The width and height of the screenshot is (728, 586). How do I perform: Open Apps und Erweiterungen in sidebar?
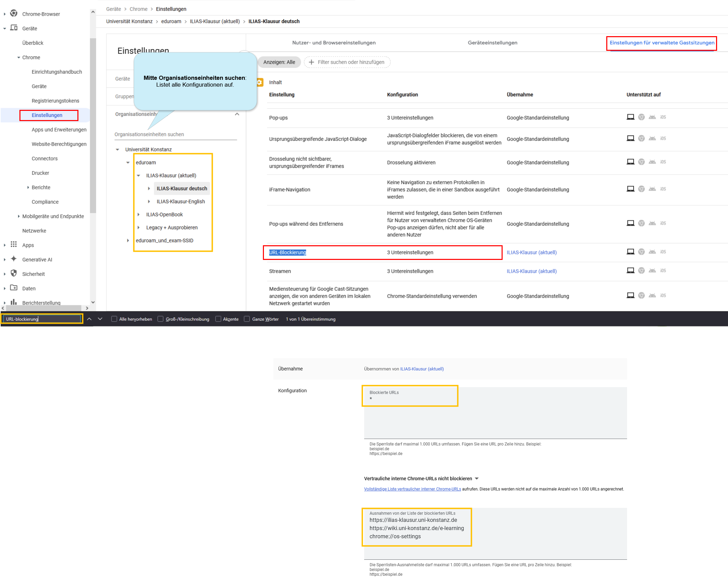tap(59, 130)
